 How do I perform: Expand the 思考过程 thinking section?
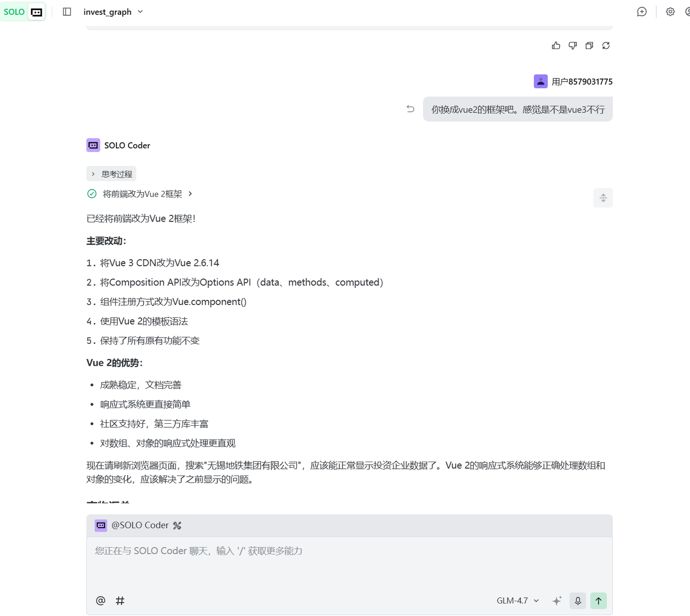(112, 174)
